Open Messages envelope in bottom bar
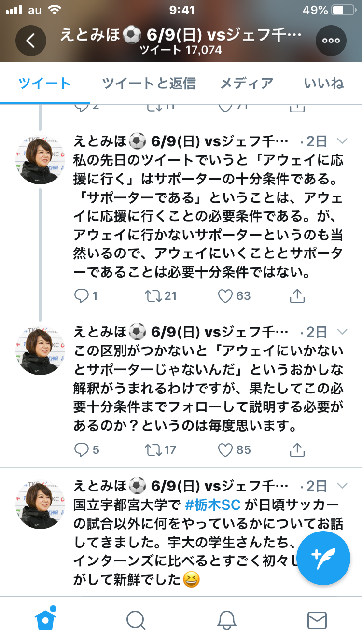Image resolution: width=362 pixels, height=644 pixels. point(317,620)
